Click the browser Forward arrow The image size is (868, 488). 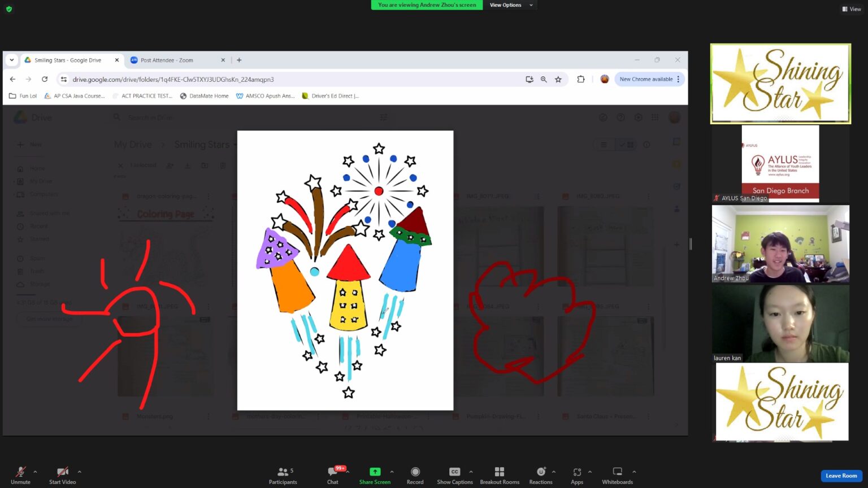(x=28, y=79)
